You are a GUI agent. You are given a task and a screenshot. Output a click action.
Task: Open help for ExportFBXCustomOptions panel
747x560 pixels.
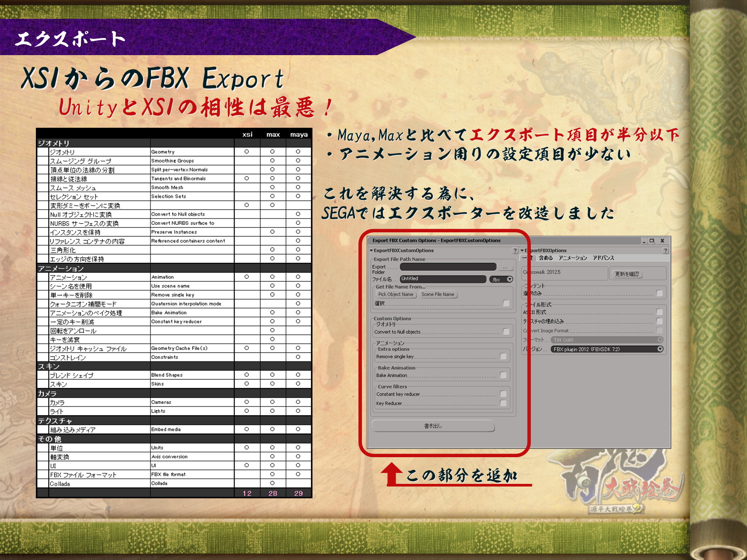click(x=515, y=251)
